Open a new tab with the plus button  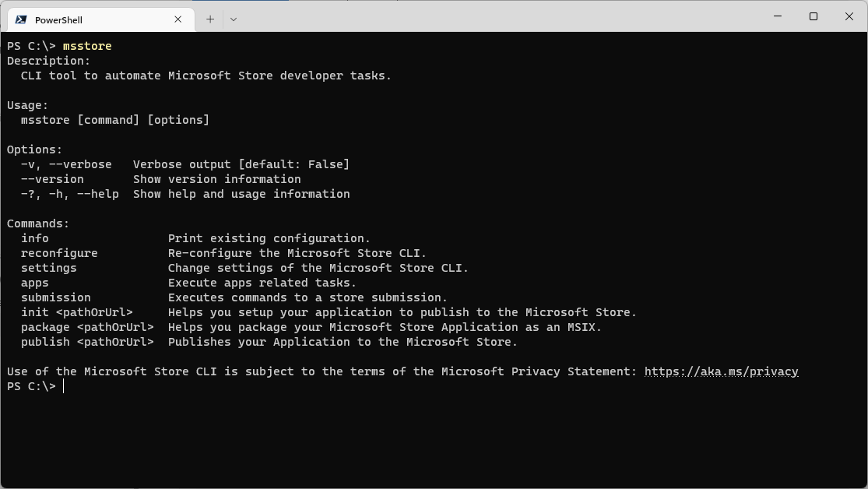[x=210, y=19]
